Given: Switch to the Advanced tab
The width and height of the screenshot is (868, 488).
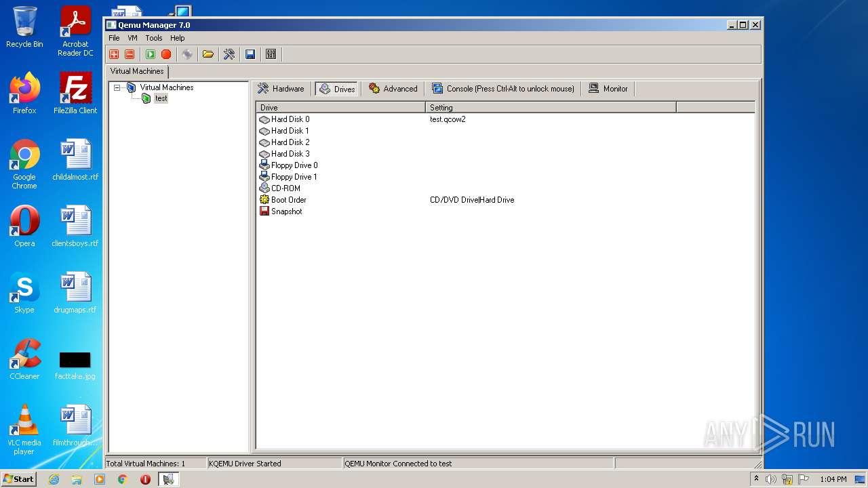Looking at the screenshot, I should tap(393, 89).
